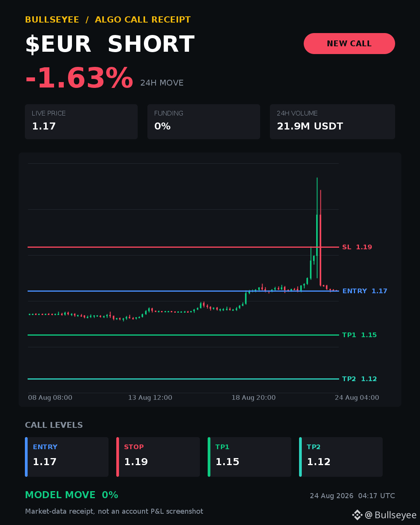
Task: Click the CALL LEVELS heading
Action: coord(54,425)
